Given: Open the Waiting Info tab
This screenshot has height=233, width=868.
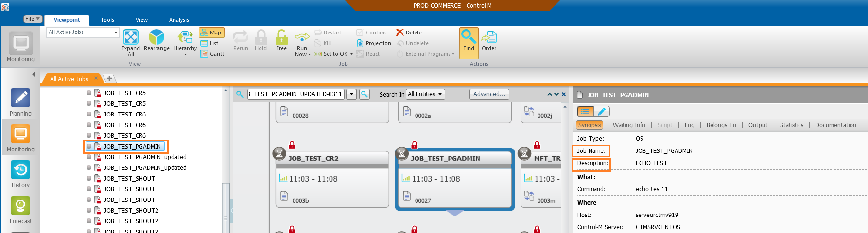Looking at the screenshot, I should [629, 125].
